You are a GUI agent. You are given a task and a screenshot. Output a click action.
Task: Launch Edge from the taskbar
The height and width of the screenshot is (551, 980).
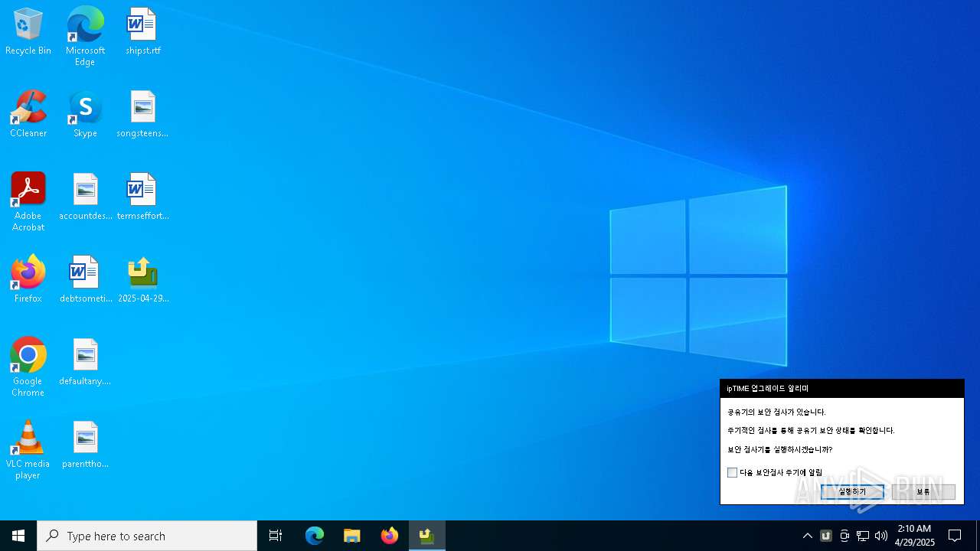[315, 536]
